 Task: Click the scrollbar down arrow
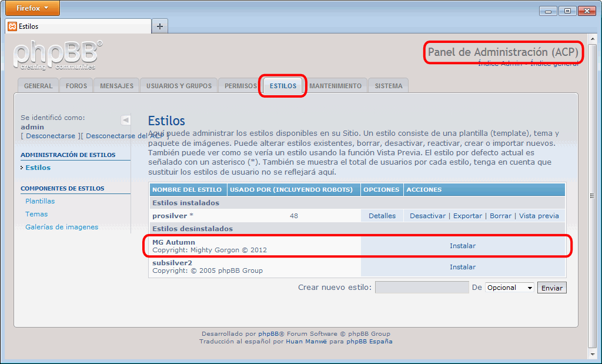coord(592,353)
